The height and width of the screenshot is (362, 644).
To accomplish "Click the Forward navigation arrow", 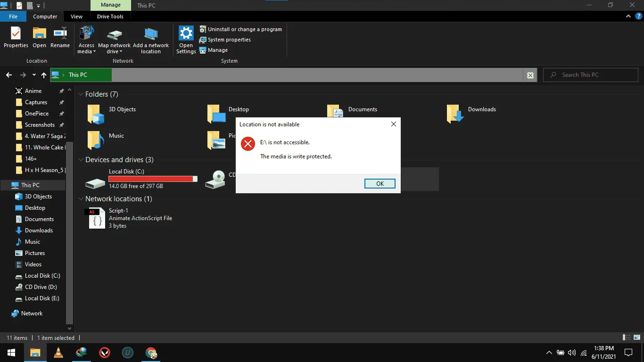I will [x=23, y=75].
